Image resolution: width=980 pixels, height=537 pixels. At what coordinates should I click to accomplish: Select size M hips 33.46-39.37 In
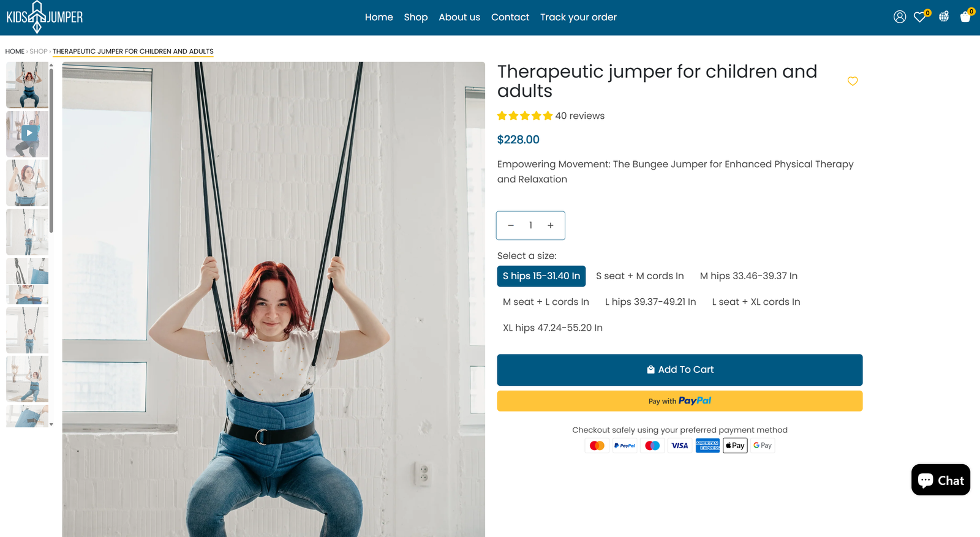pos(748,276)
